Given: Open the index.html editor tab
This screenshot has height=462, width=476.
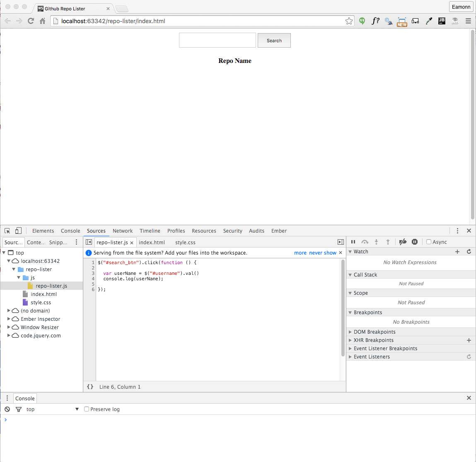Looking at the screenshot, I should (x=152, y=243).
